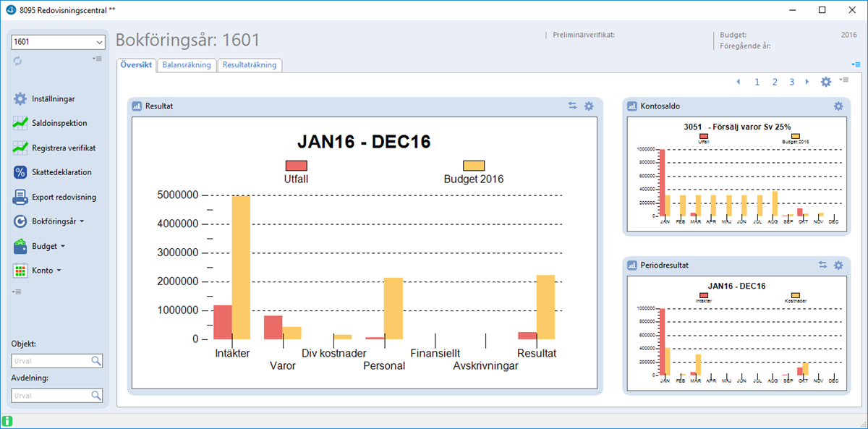868x429 pixels.
Task: Open Inställningar gear in the sidebar
Action: coord(20,98)
